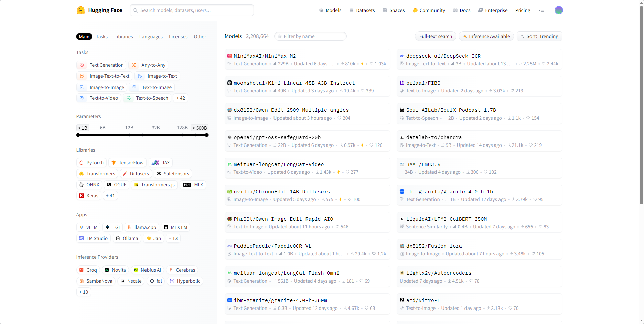Open Spaces in top navigation
The height and width of the screenshot is (324, 644).
coord(394,10)
